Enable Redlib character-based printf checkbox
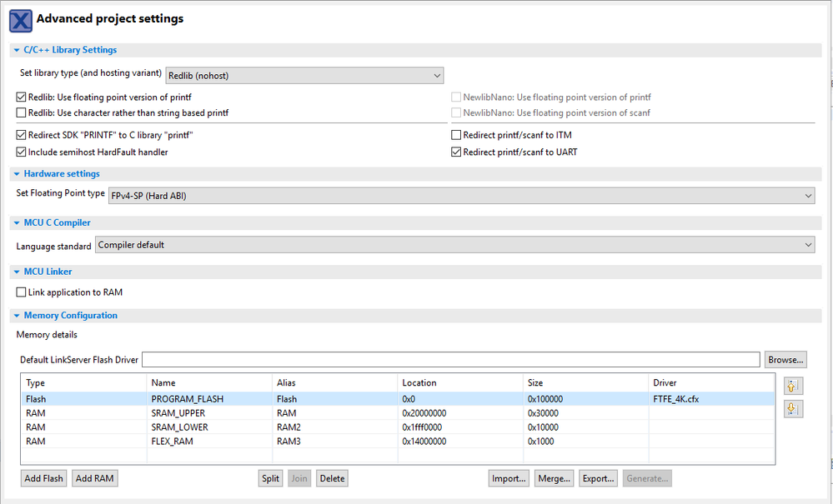This screenshot has width=833, height=504. 22,112
